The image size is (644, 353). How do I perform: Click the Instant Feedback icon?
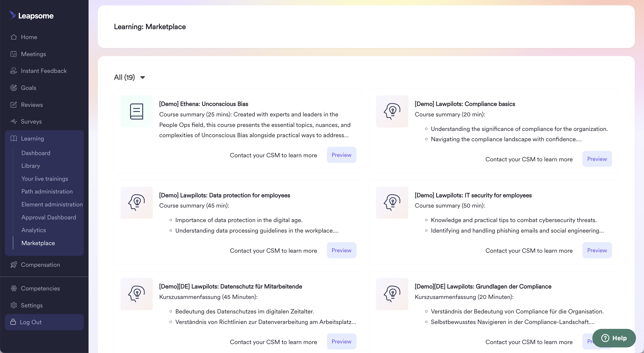click(14, 71)
